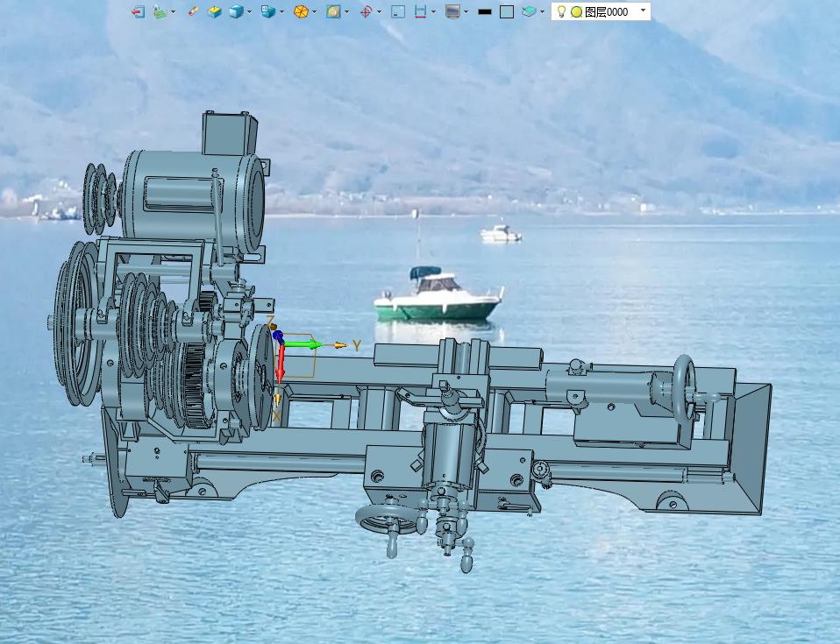Pick the black line color swatch

[485, 11]
